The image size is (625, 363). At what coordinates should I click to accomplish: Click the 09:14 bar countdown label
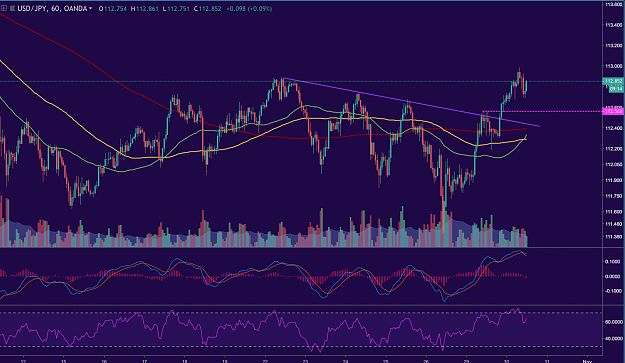pyautogui.click(x=616, y=90)
